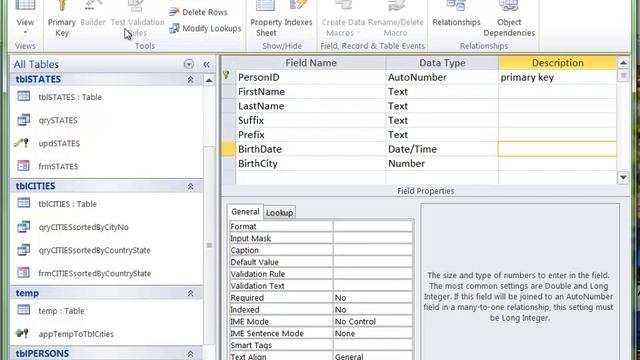640x360 pixels.
Task: Collapse the tblCITIES group
Action: pos(191,186)
